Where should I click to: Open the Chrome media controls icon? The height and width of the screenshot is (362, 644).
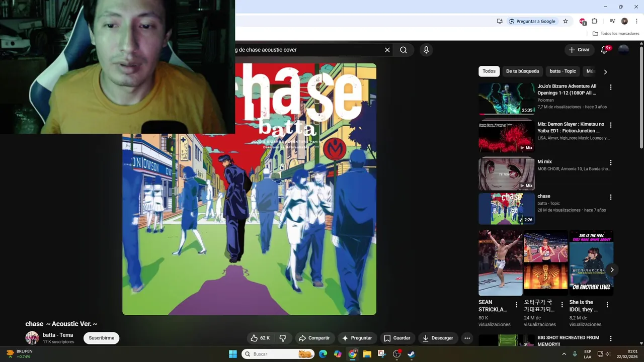(x=612, y=21)
